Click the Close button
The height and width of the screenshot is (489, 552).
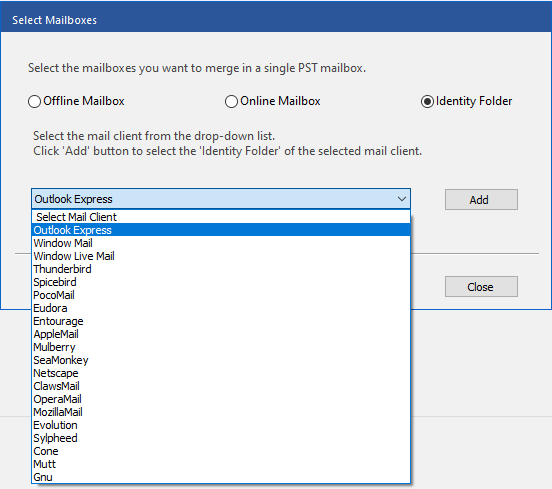(x=481, y=287)
